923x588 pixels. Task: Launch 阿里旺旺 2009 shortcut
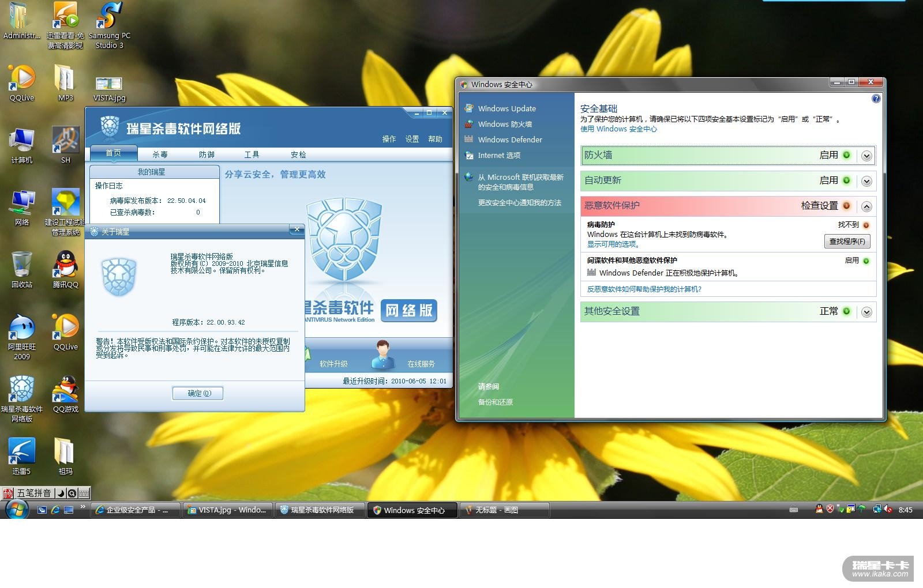22,337
